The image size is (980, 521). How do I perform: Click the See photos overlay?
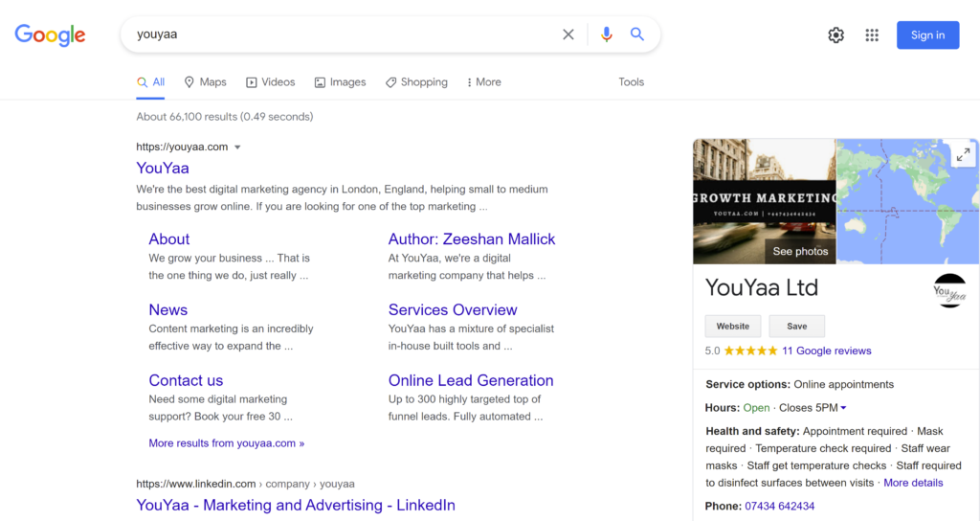click(x=800, y=252)
